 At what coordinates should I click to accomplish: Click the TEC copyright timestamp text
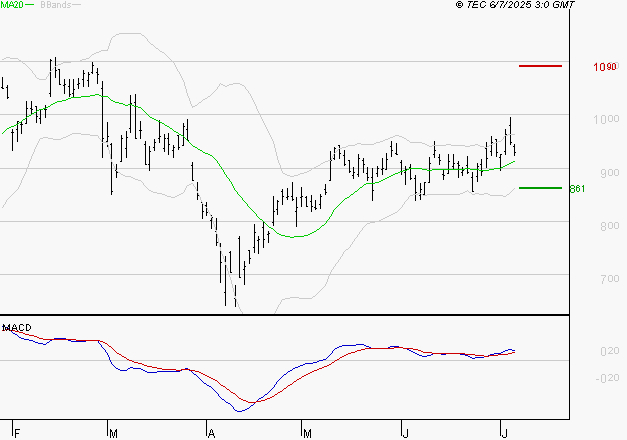515,5
